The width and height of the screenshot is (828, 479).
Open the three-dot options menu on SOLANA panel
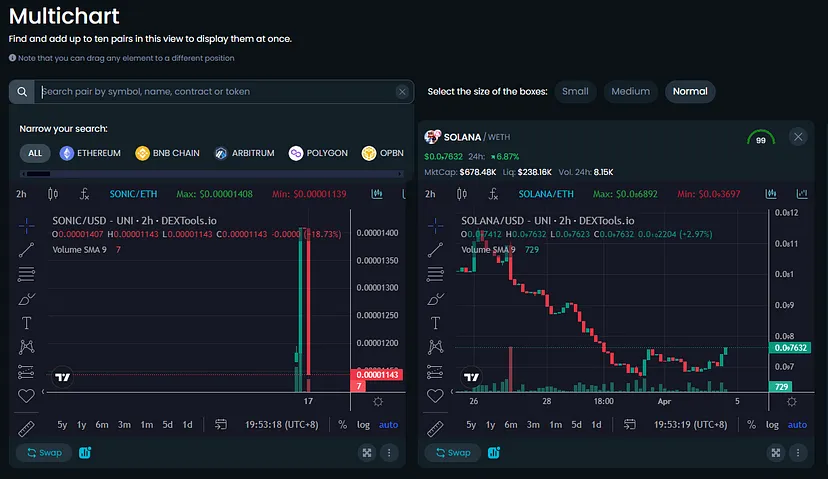(x=797, y=453)
